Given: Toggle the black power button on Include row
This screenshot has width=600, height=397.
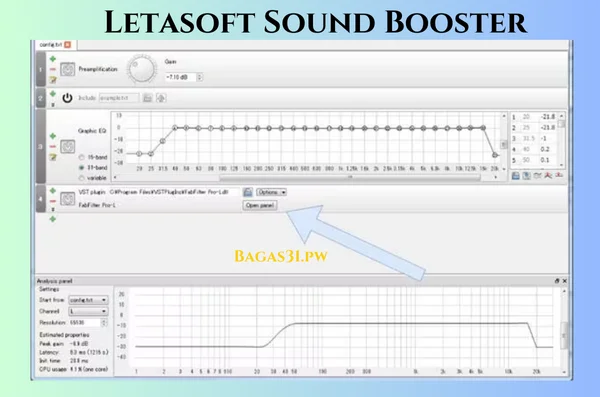Looking at the screenshot, I should click(x=67, y=98).
